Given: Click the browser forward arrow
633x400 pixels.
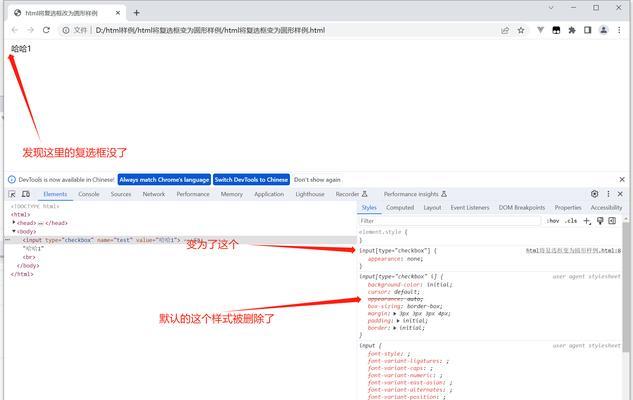Looking at the screenshot, I should (x=30, y=30).
